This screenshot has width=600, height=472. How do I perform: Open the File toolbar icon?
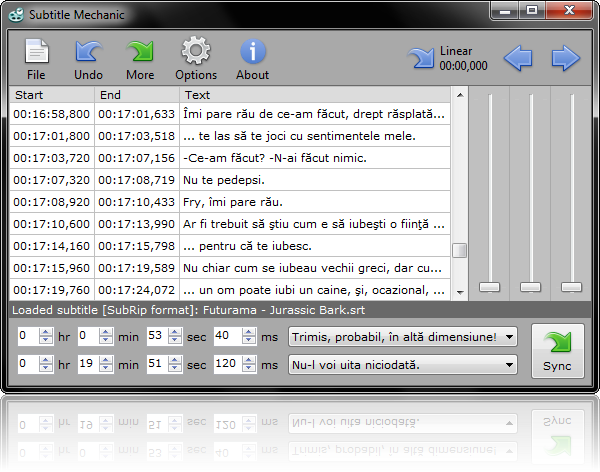pos(37,51)
